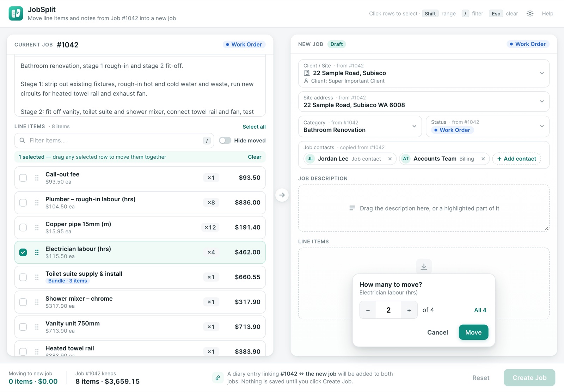Cancel the How many to move dialog
Screen dimensions: 564x392
pos(437,332)
